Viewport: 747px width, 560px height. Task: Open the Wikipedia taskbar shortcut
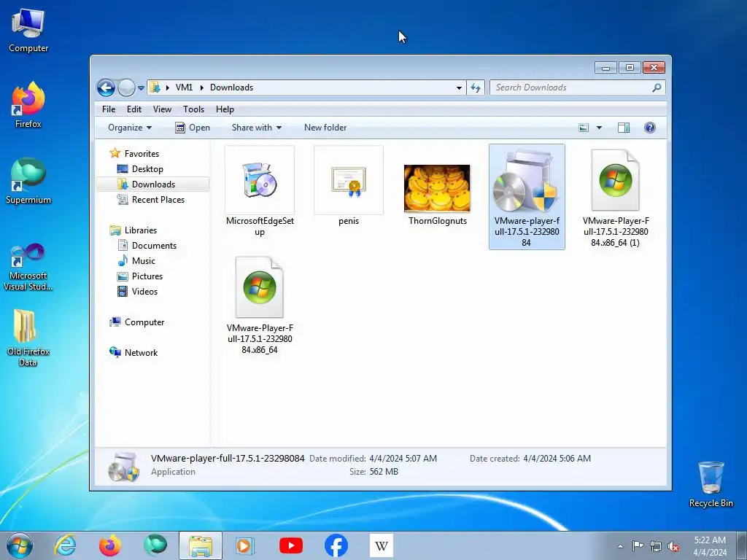point(381,545)
